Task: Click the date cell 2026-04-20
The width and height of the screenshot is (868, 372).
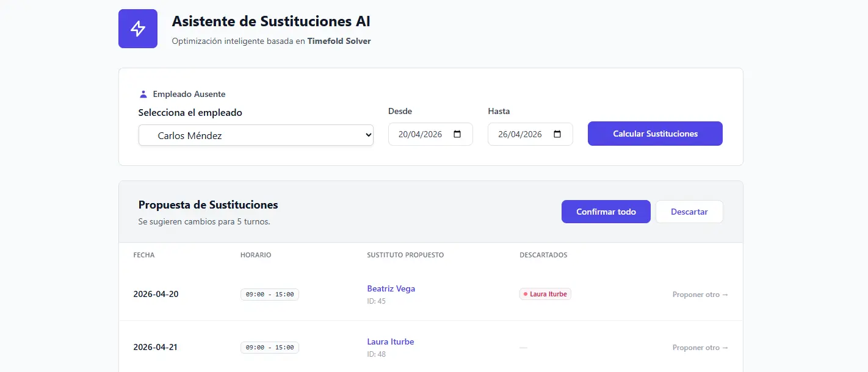Action: [x=156, y=294]
